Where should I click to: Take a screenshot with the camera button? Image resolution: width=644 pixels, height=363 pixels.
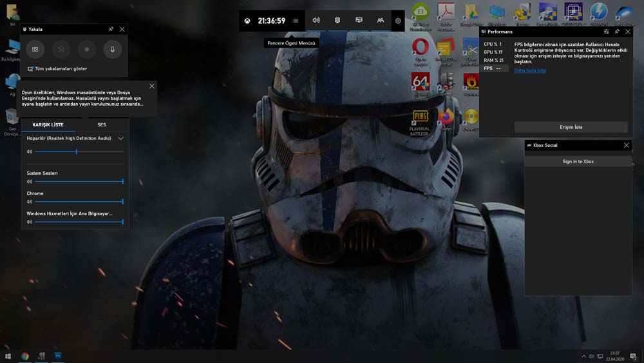(35, 50)
